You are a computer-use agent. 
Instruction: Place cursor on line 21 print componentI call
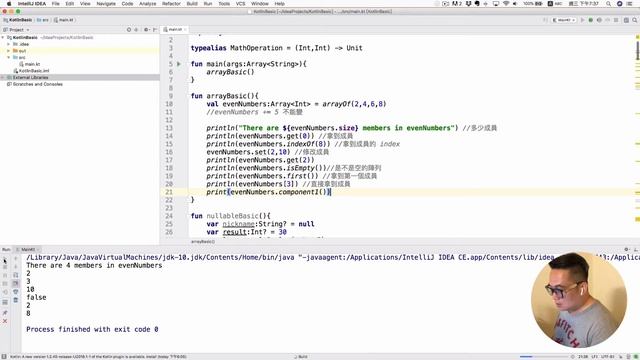tap(268, 192)
